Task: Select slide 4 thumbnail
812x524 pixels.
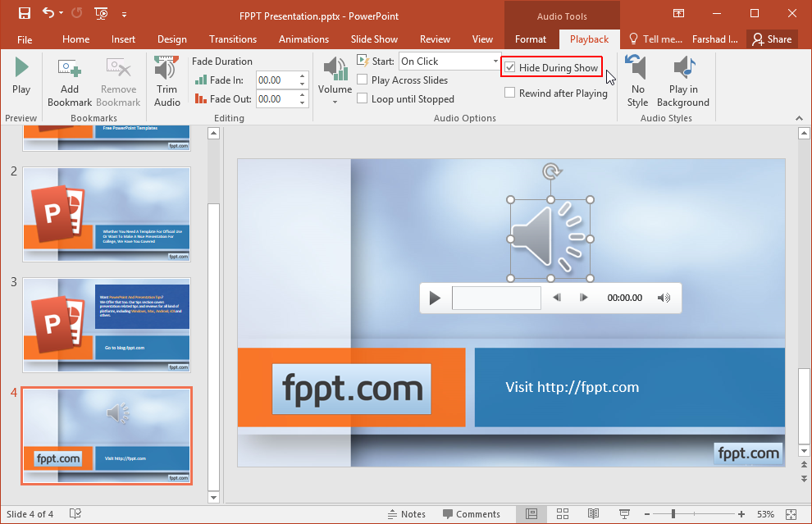Action: [107, 436]
